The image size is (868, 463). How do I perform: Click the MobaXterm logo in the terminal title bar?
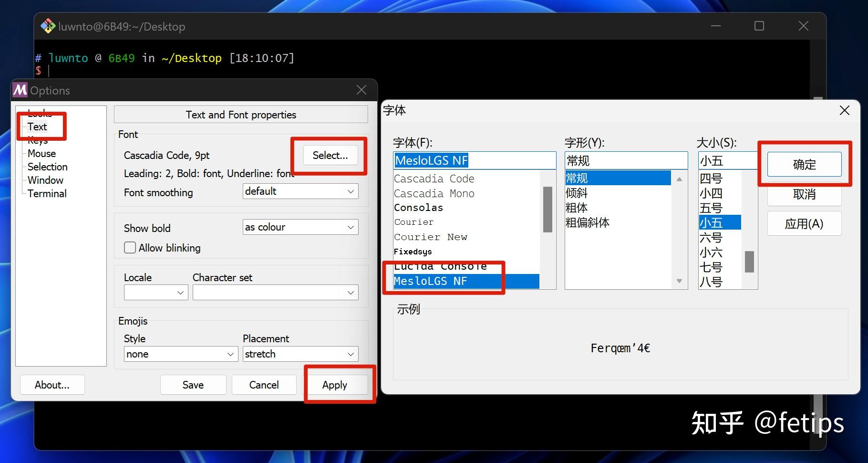click(48, 26)
